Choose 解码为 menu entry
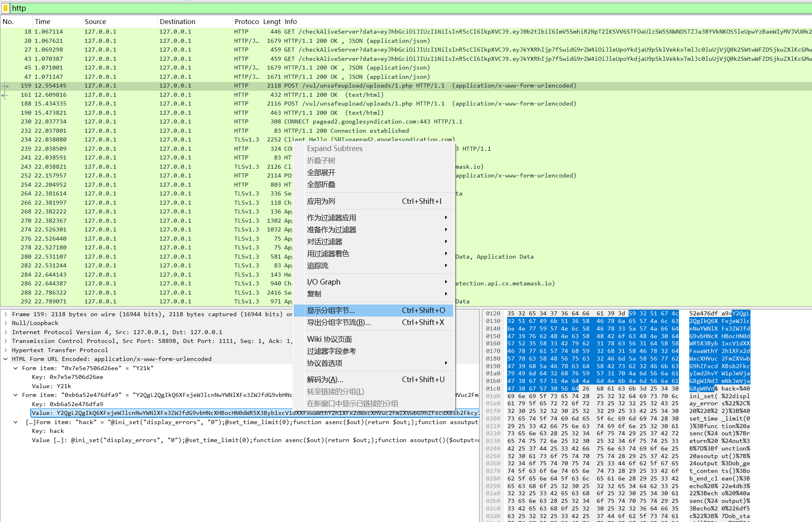The height and width of the screenshot is (522, 812). click(325, 380)
